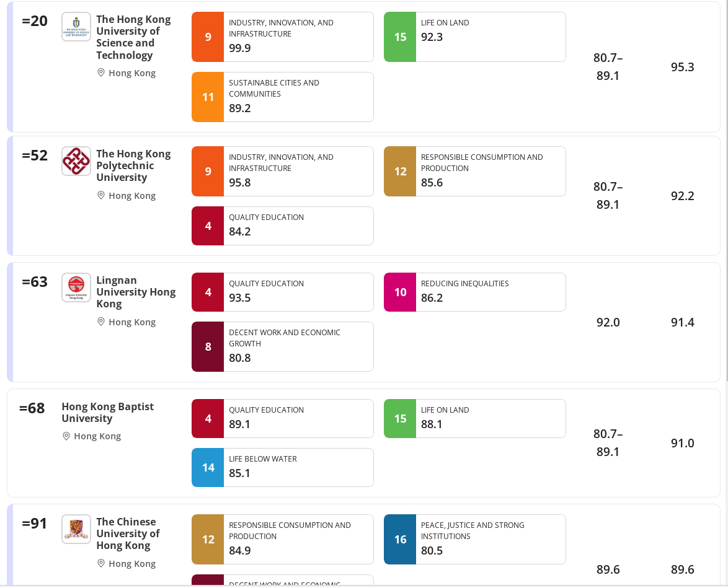Click the Chinese University of Hong Kong logo
This screenshot has height=588, width=728.
pyautogui.click(x=76, y=529)
